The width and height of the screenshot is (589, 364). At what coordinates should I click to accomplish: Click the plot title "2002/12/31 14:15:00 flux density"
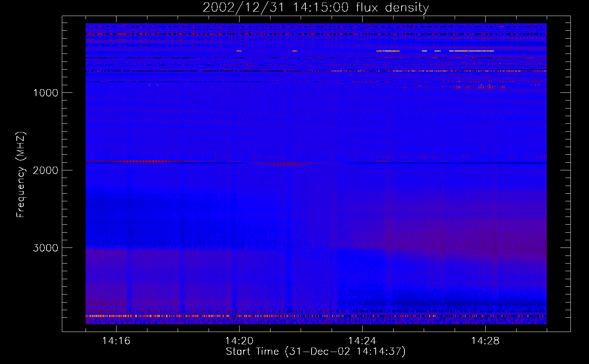pos(316,8)
